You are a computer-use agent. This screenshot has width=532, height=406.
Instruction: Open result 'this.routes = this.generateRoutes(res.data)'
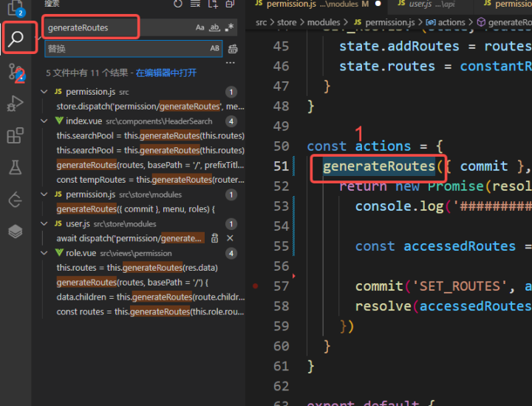pos(137,268)
